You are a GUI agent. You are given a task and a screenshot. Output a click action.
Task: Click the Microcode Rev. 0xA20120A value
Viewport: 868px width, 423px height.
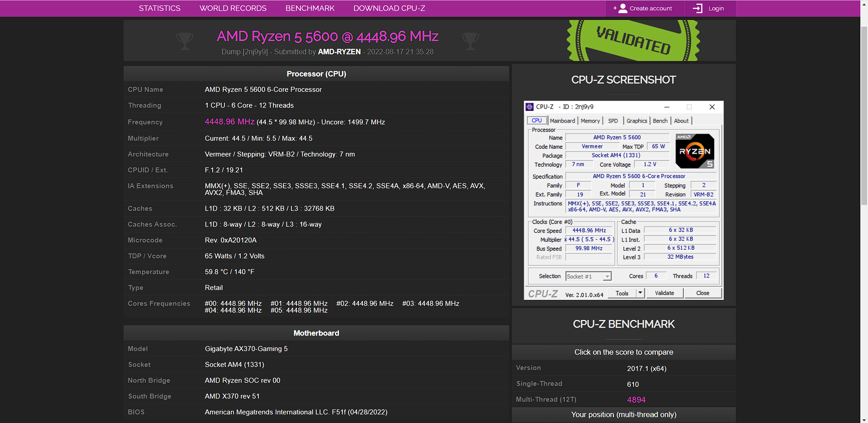[x=231, y=240]
